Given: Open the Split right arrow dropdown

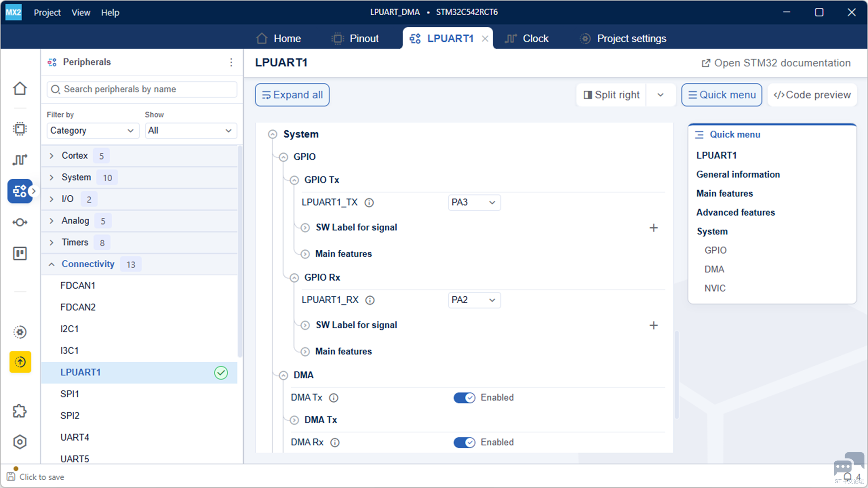Looking at the screenshot, I should 661,95.
